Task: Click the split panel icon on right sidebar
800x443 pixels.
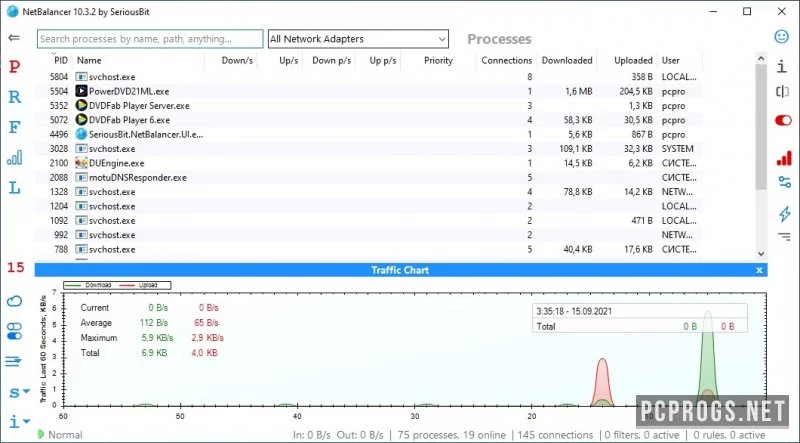Action: click(783, 92)
